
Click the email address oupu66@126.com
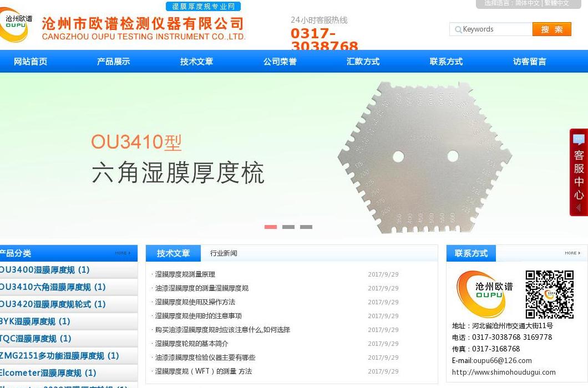pos(502,361)
